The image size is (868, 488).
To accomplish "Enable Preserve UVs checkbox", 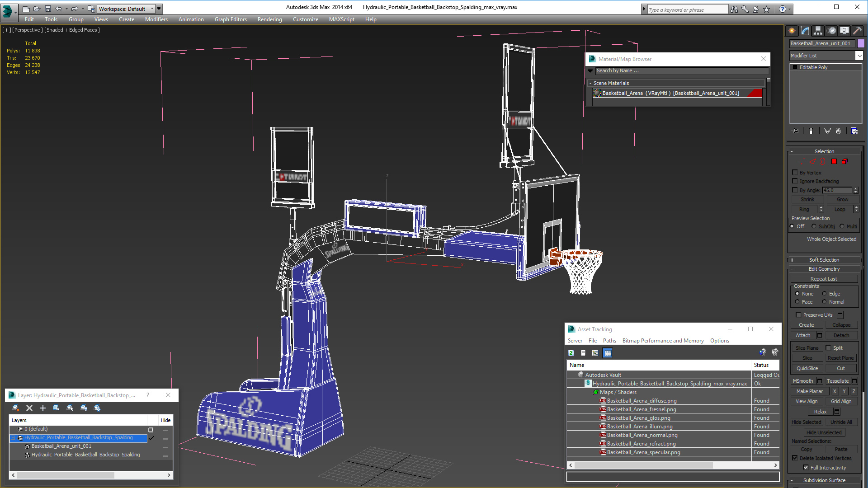I will [x=798, y=314].
